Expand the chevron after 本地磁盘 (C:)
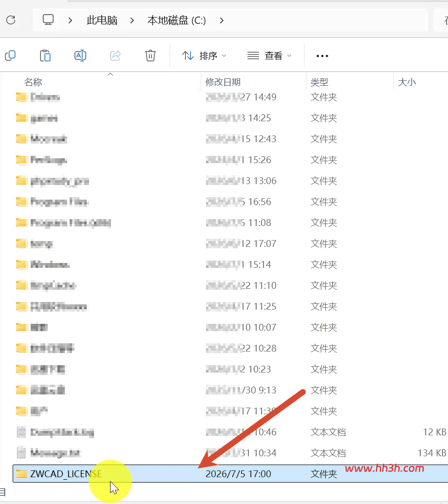This screenshot has width=448, height=504. (222, 20)
